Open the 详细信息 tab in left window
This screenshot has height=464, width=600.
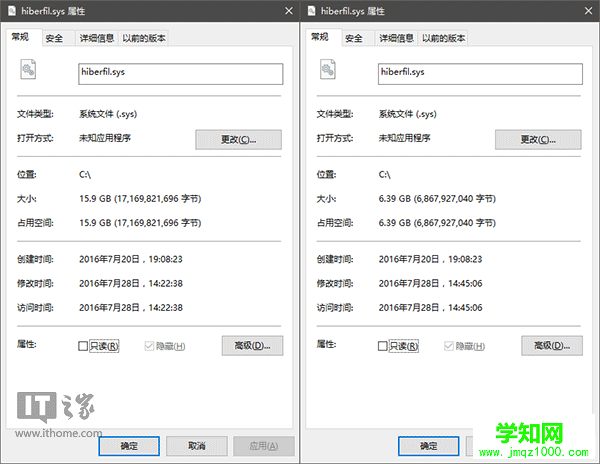click(x=97, y=38)
